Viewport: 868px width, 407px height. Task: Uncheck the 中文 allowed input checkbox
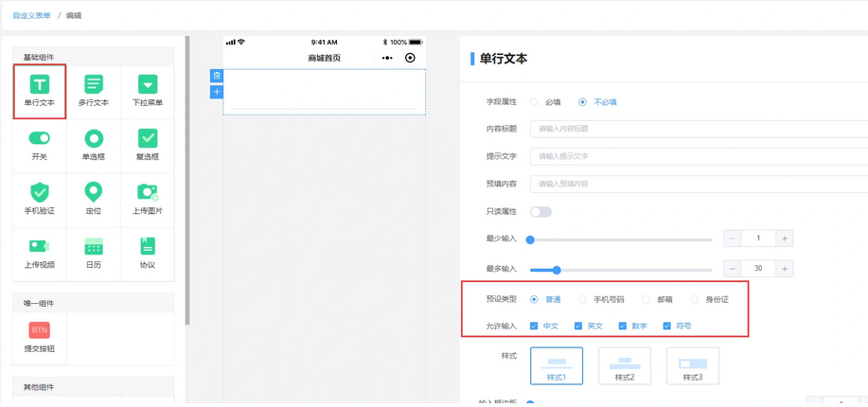click(x=535, y=326)
